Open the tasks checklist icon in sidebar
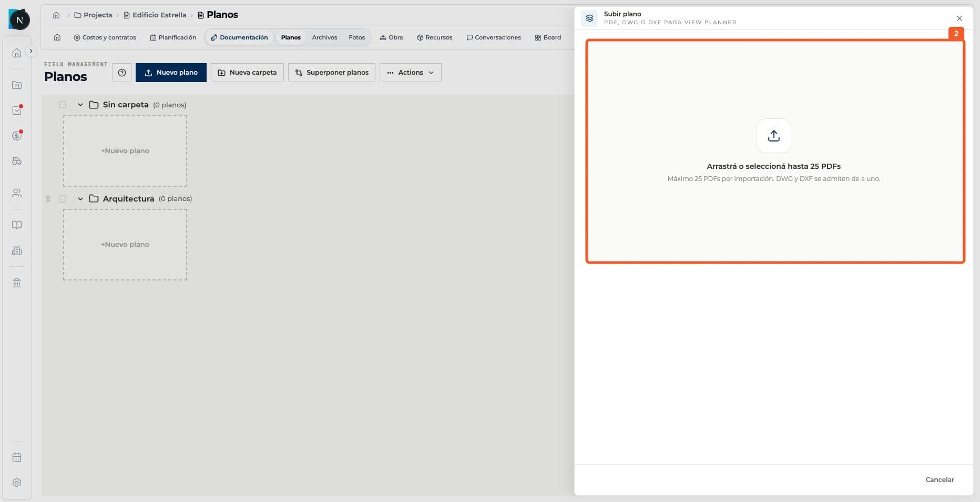The height and width of the screenshot is (502, 980). tap(17, 111)
